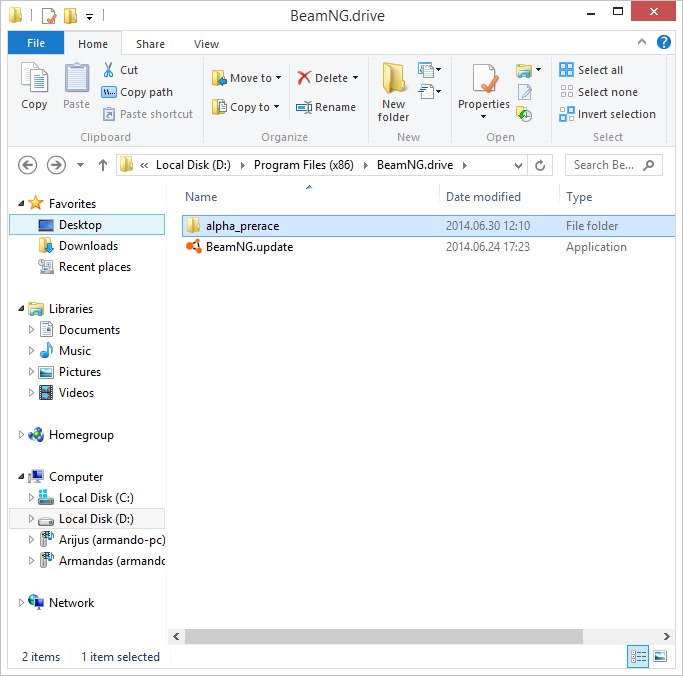Go Back in navigation history
Viewport: 683px width, 676px height.
click(27, 165)
